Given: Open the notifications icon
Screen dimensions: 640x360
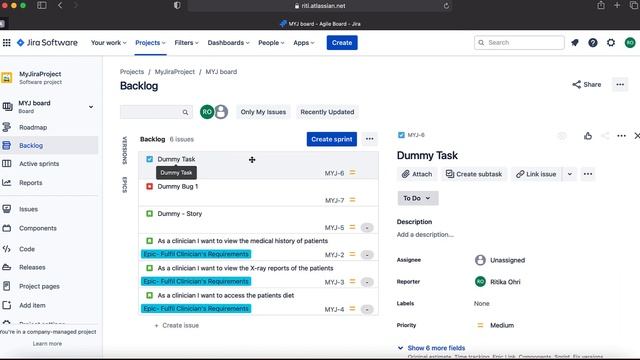Looking at the screenshot, I should [575, 42].
